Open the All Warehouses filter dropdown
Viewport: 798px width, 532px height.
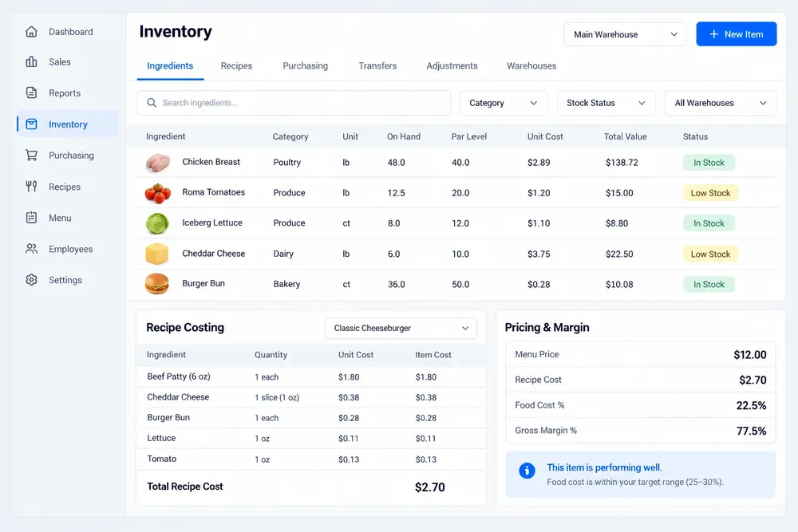pyautogui.click(x=720, y=103)
